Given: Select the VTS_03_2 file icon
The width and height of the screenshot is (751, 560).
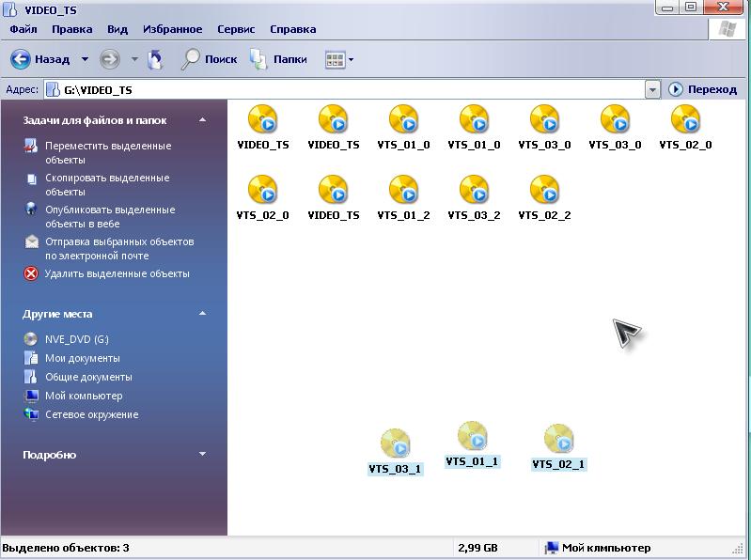Looking at the screenshot, I should (474, 190).
